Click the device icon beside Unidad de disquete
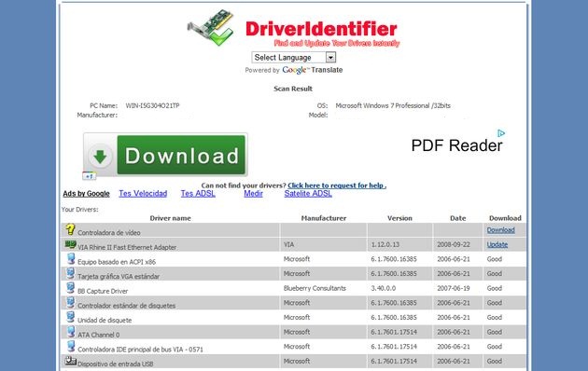 click(71, 317)
